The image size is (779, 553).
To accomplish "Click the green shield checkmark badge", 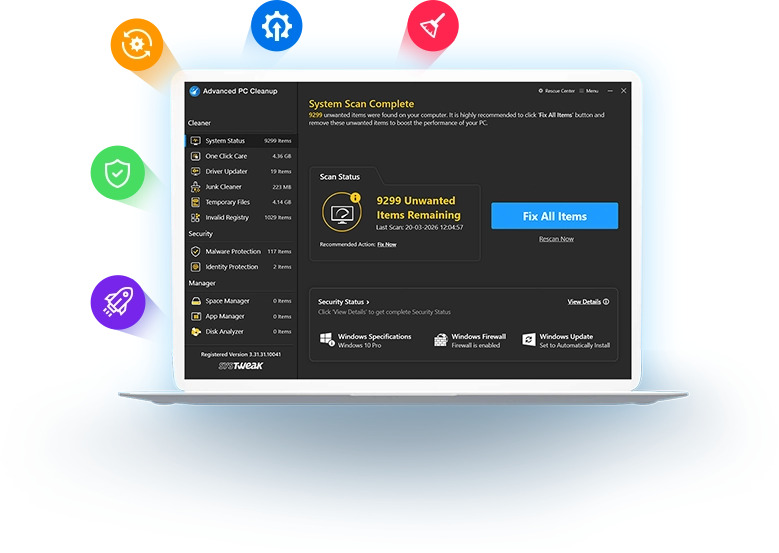I will [x=118, y=173].
